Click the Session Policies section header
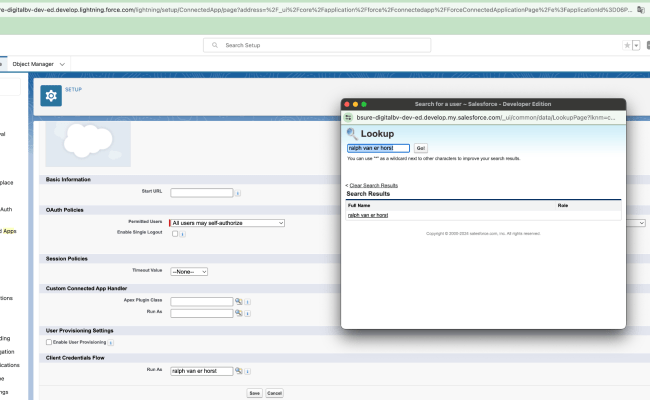 66,259
